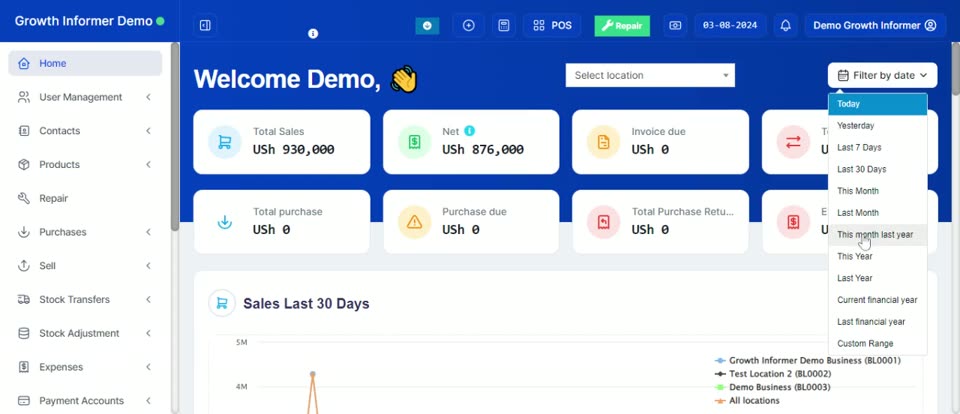This screenshot has width=960, height=414.
Task: Click the Contacts address book icon
Action: (x=24, y=130)
